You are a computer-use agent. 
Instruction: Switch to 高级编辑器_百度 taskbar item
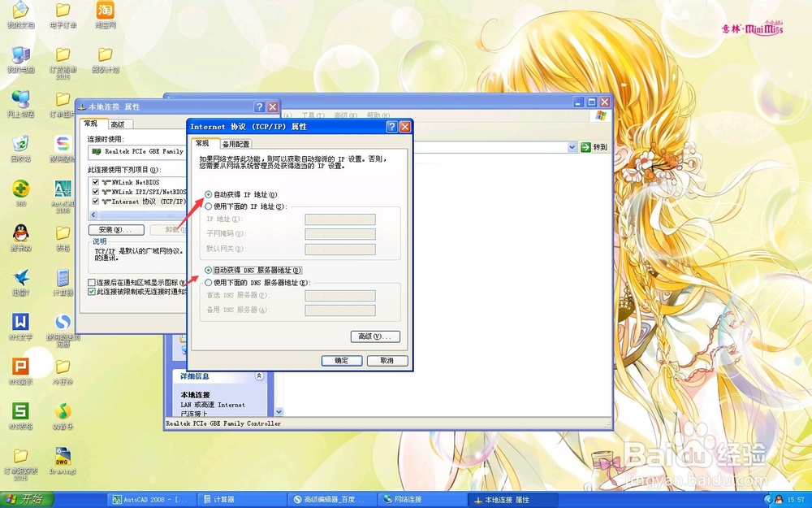[332, 500]
